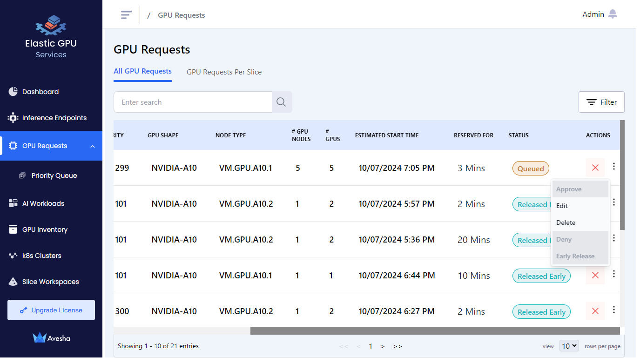Click the 10/07/2024 7:05 PM cell

pyautogui.click(x=397, y=168)
